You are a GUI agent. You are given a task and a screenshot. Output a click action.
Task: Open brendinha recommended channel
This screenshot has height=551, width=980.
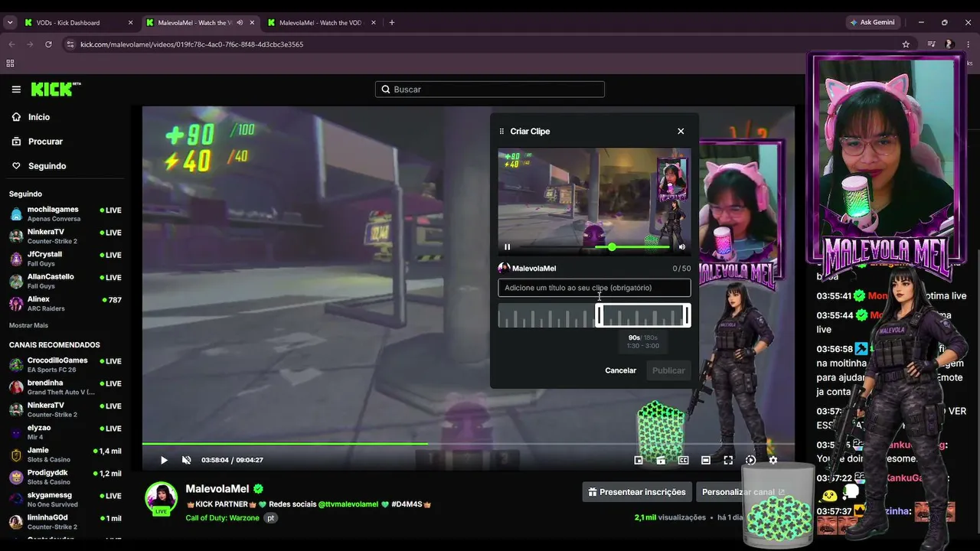pos(65,387)
